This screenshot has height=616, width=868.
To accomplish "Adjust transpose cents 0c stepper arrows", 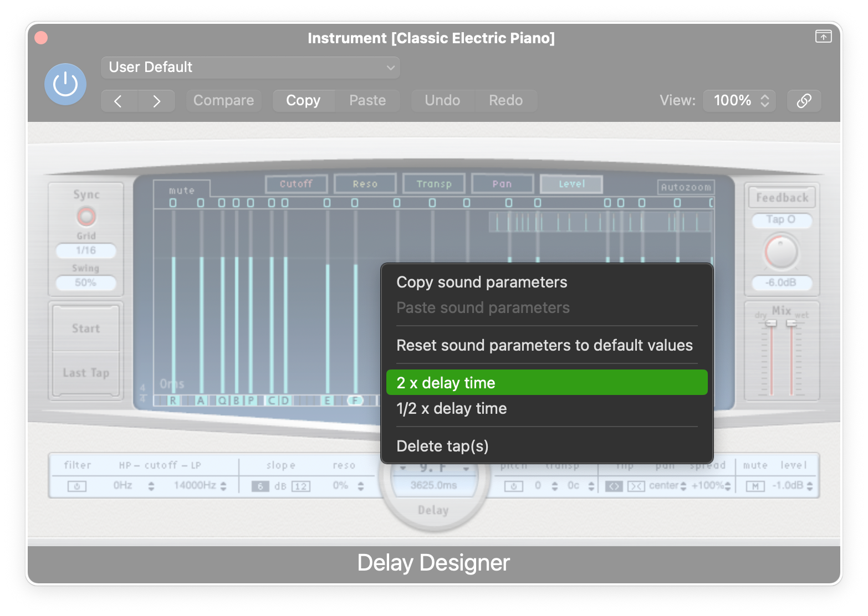I will click(591, 486).
